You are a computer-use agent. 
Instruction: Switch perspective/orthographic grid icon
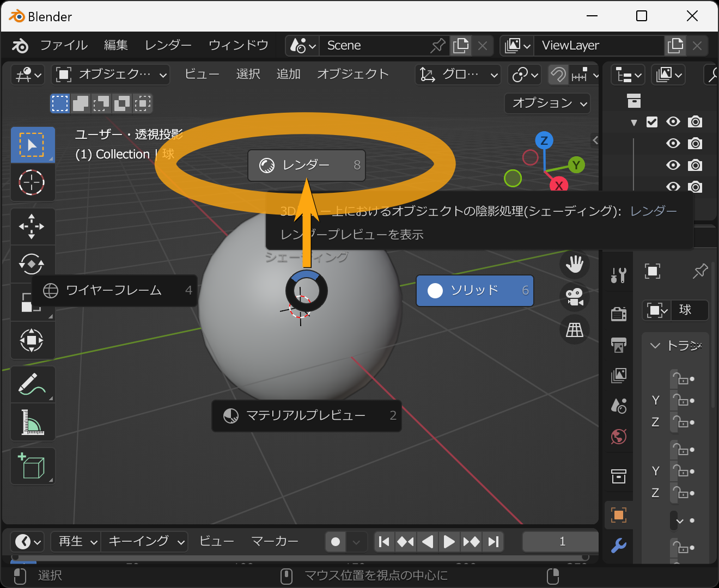[575, 329]
